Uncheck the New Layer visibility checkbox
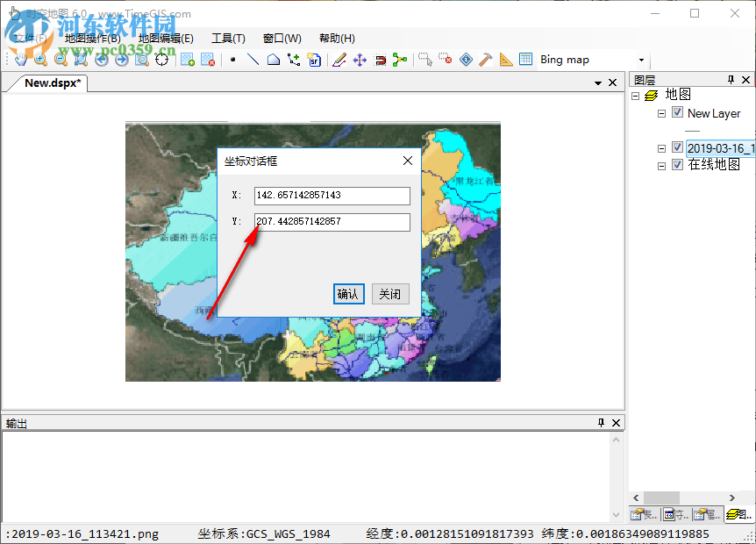This screenshot has width=756, height=544. click(678, 113)
